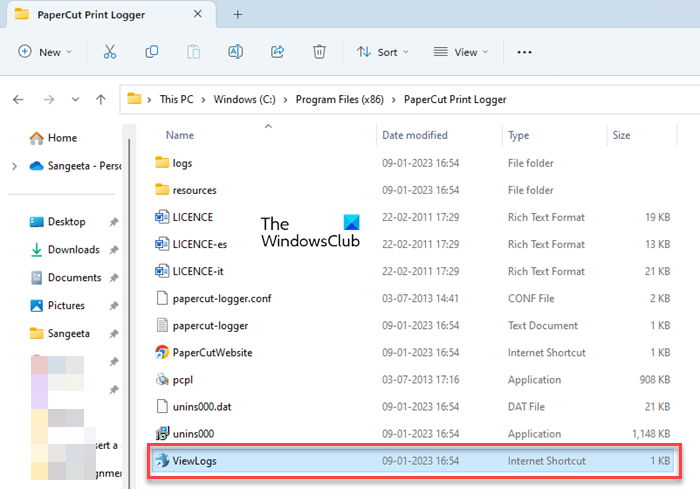Open the View dropdown menu
700x489 pixels.
click(x=460, y=52)
